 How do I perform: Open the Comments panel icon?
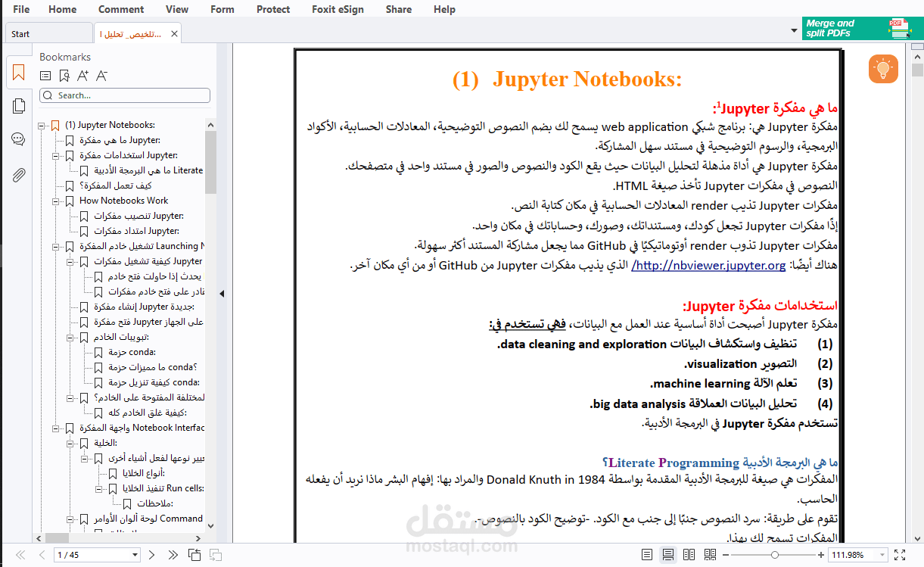pyautogui.click(x=18, y=139)
